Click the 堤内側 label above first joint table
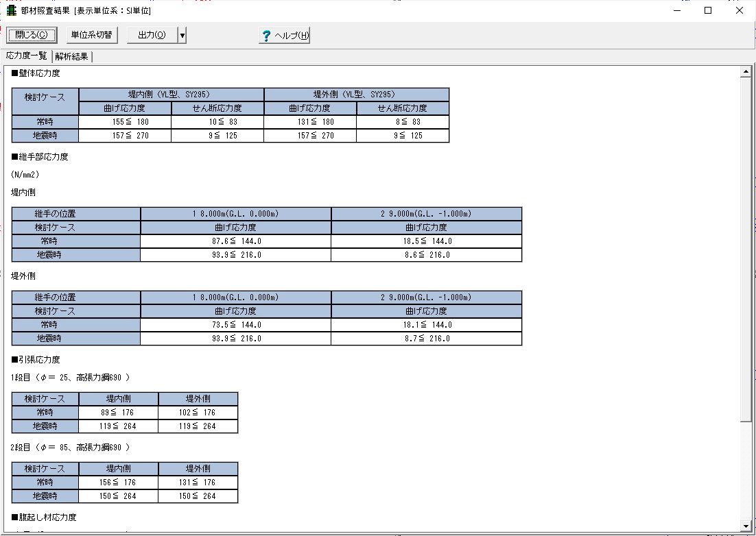The image size is (756, 536). click(x=23, y=192)
